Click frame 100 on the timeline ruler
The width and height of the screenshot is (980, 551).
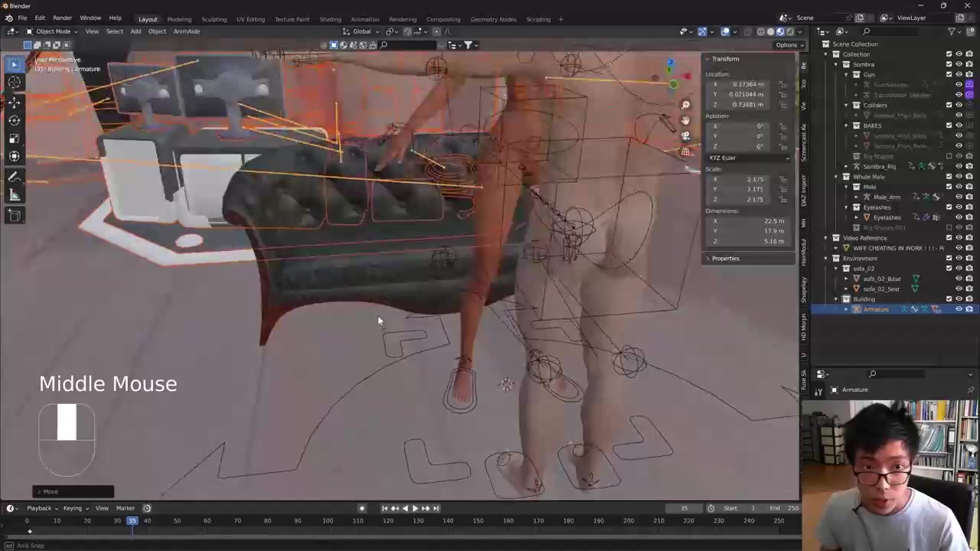[x=328, y=521]
